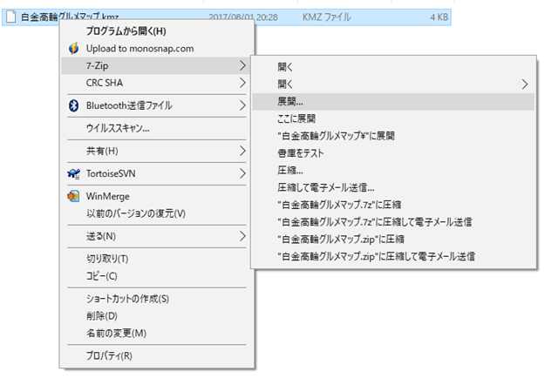Click the 4 KB size cell
558x392 pixels.
[439, 17]
